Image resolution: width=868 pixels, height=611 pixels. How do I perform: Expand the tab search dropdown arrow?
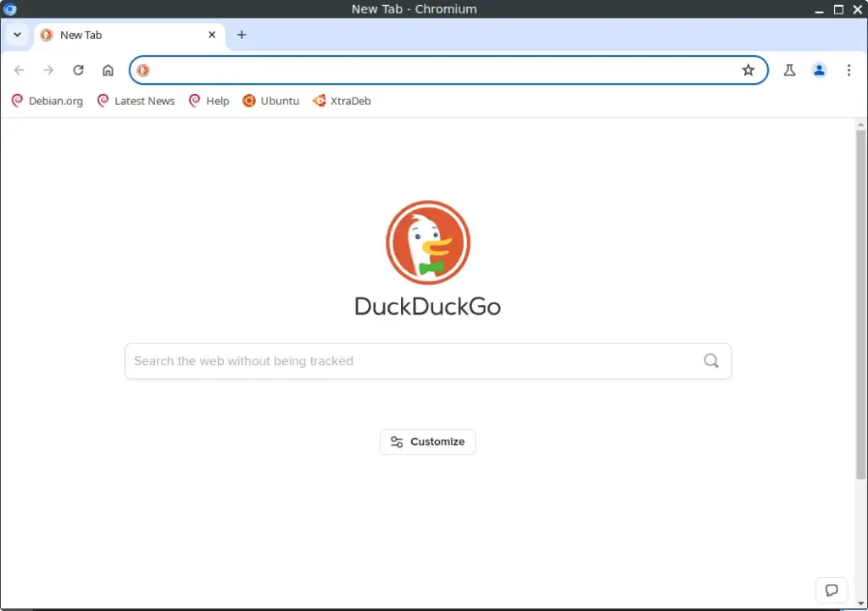(17, 35)
